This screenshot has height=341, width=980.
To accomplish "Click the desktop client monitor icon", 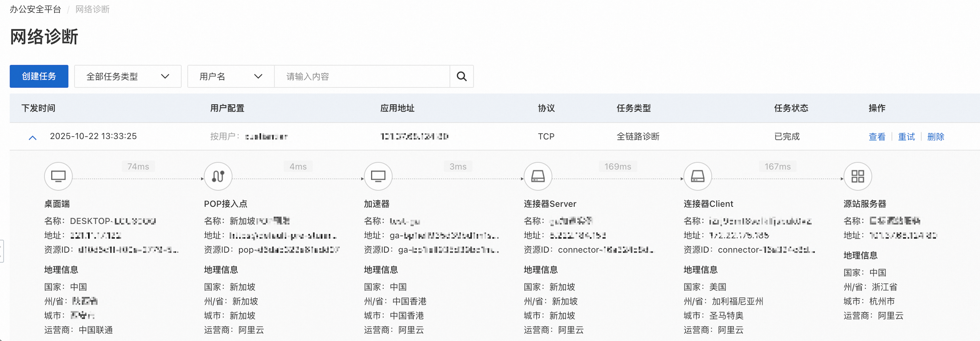I will (58, 176).
